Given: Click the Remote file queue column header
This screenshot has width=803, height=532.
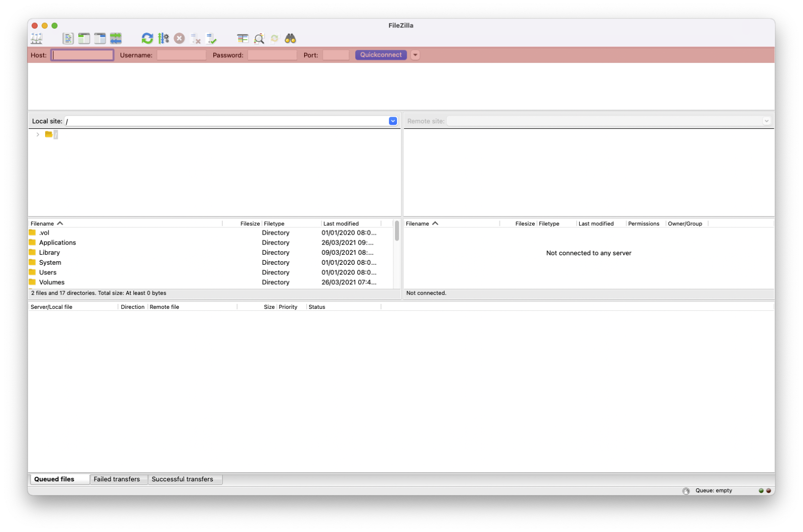Looking at the screenshot, I should tap(193, 307).
